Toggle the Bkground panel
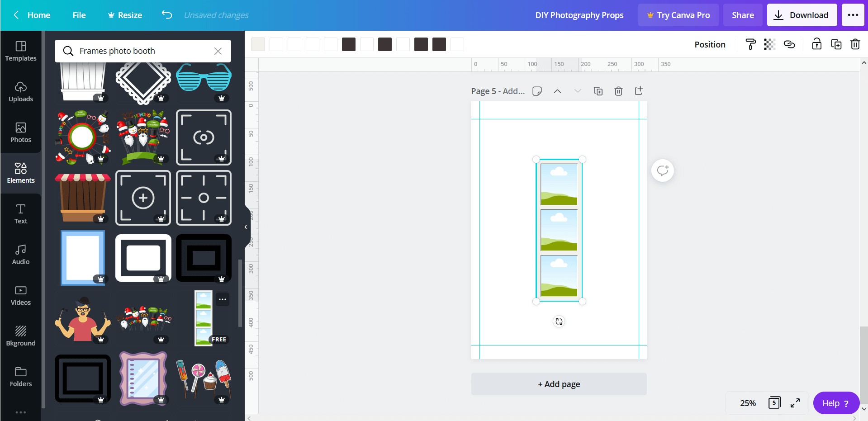 (20, 336)
